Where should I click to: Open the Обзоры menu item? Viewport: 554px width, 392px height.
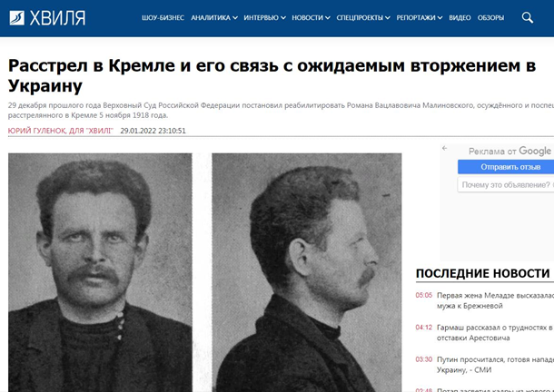point(490,17)
